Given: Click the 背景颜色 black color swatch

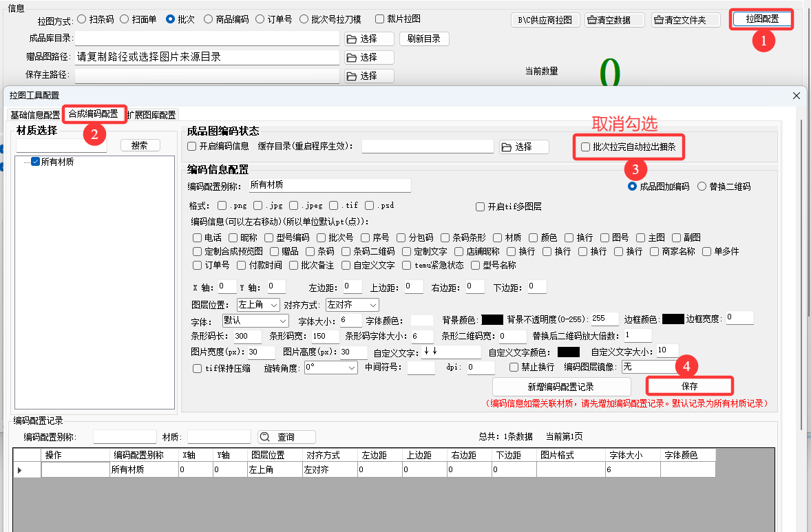Looking at the screenshot, I should click(x=492, y=319).
